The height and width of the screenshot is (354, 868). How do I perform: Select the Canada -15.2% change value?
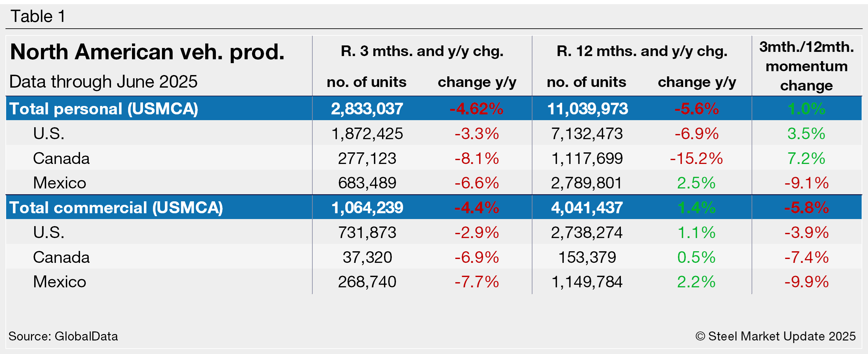click(x=696, y=158)
